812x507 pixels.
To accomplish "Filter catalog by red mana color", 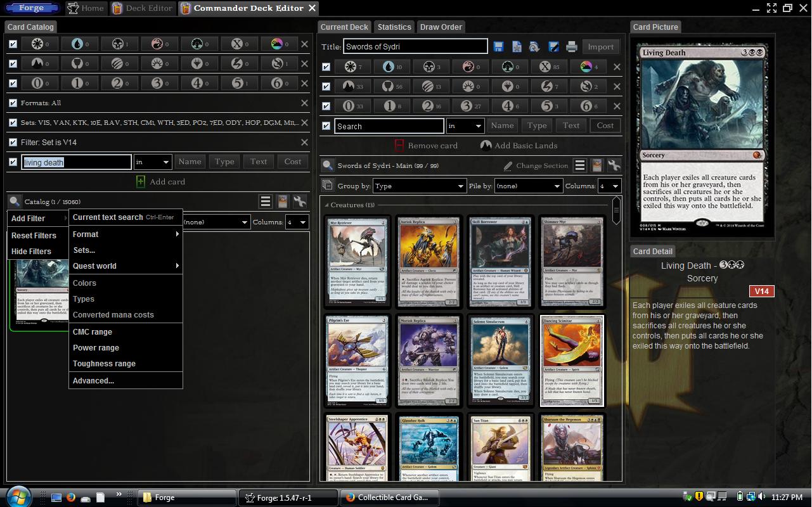I will click(x=159, y=44).
